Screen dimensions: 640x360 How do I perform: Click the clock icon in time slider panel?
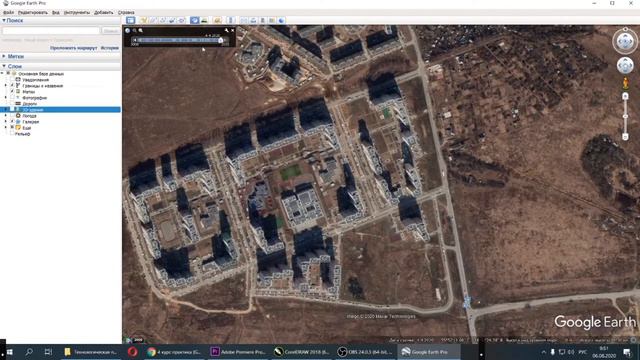127,30
